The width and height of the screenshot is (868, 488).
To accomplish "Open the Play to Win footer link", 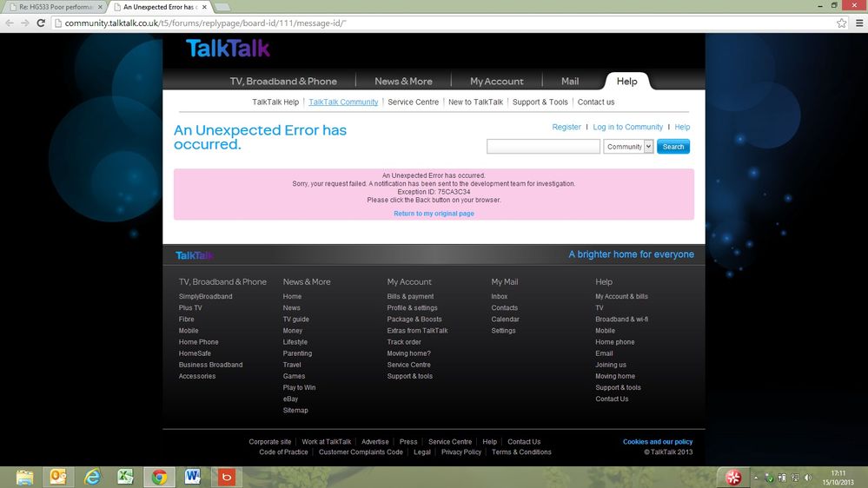I will 299,387.
